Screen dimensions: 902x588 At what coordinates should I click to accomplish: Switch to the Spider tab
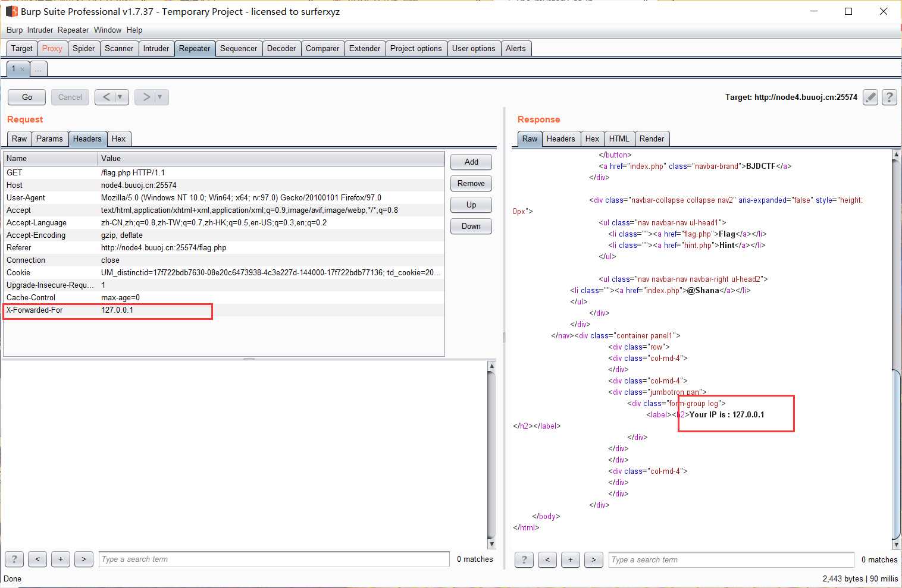tap(84, 48)
